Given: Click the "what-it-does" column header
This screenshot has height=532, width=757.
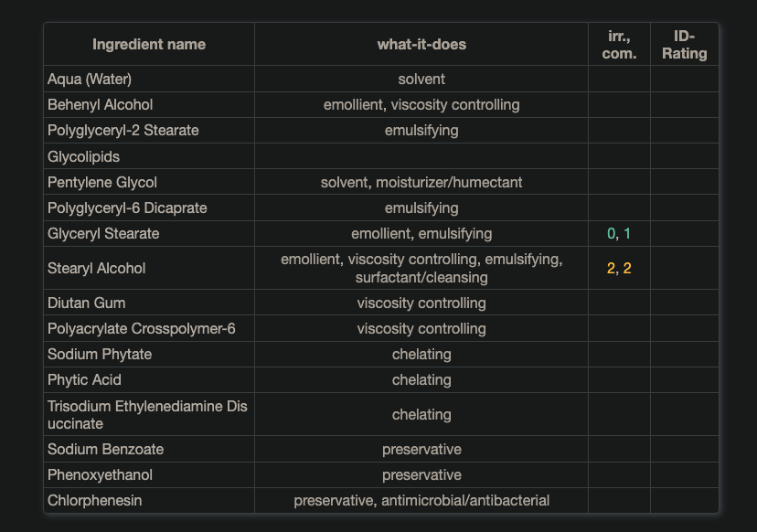Looking at the screenshot, I should tap(421, 44).
